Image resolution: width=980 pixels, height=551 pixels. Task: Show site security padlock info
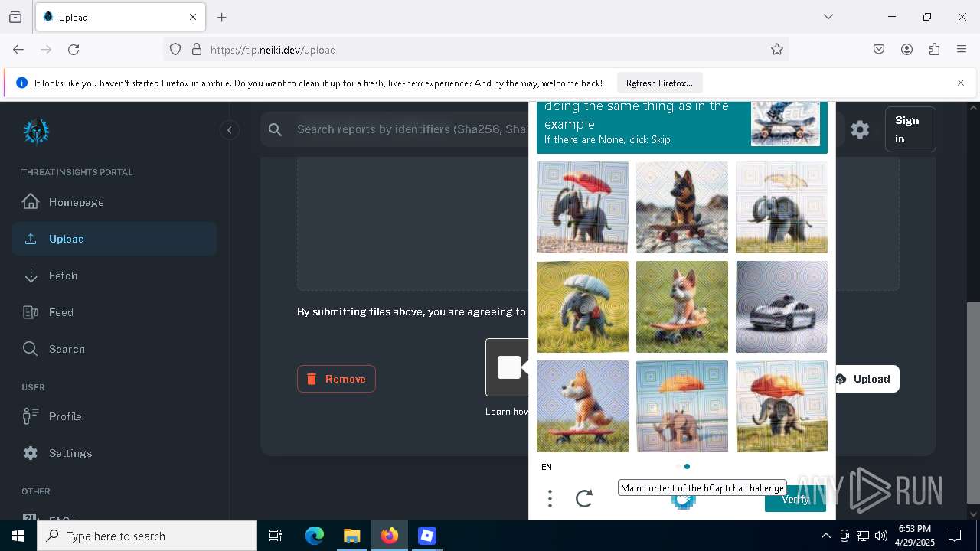pyautogui.click(x=197, y=50)
